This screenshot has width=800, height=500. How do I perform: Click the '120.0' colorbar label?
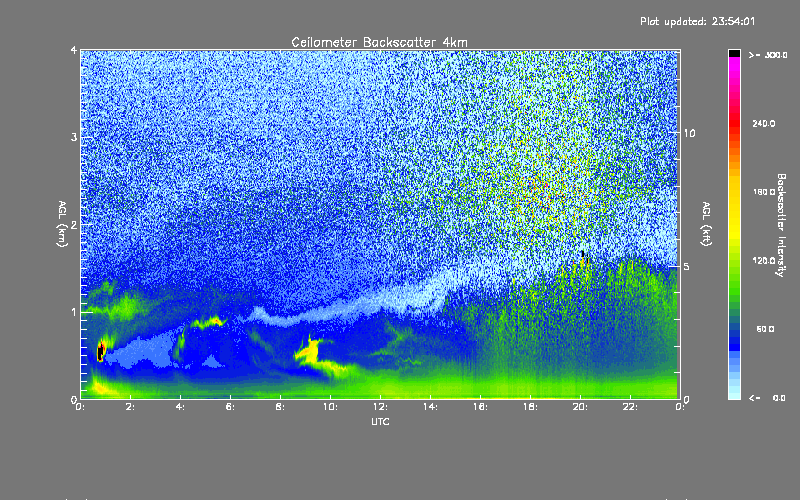(x=764, y=261)
